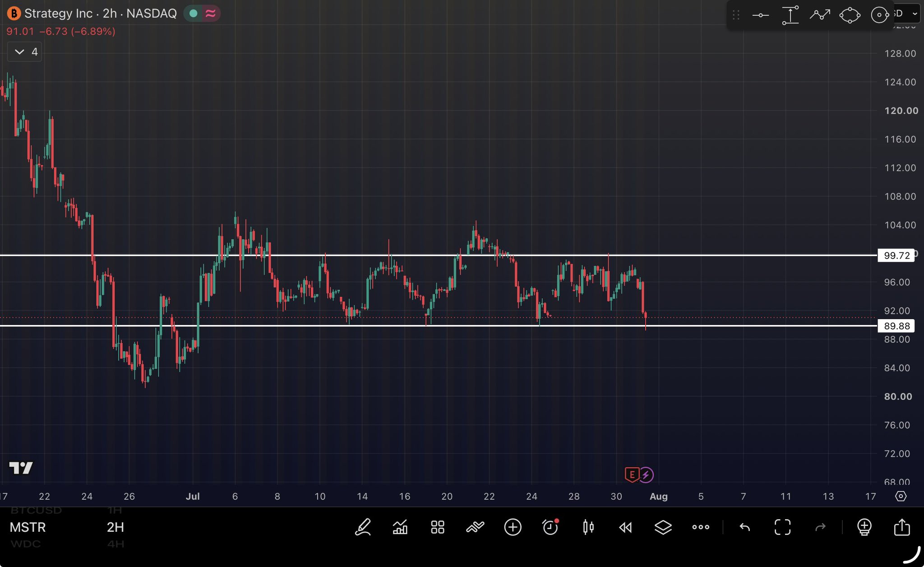Change chart type via candlestick icon
924x567 pixels.
(x=588, y=527)
